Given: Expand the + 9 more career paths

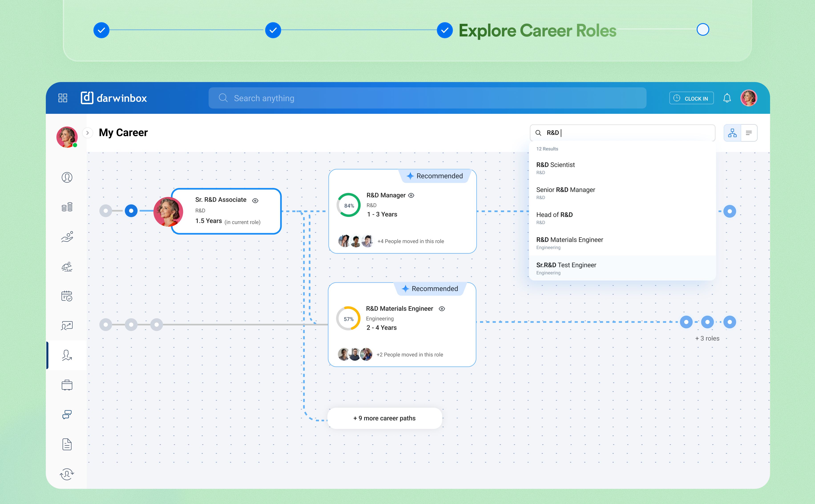Looking at the screenshot, I should point(384,418).
